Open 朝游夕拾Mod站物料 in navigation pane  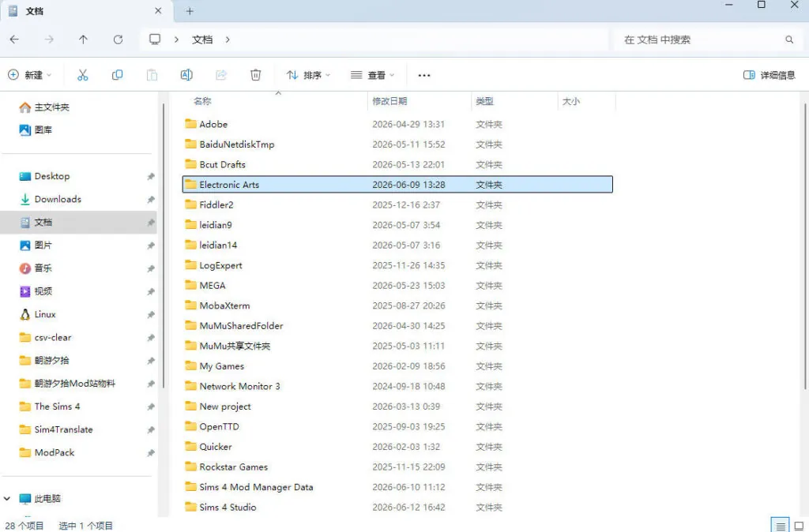click(x=67, y=384)
